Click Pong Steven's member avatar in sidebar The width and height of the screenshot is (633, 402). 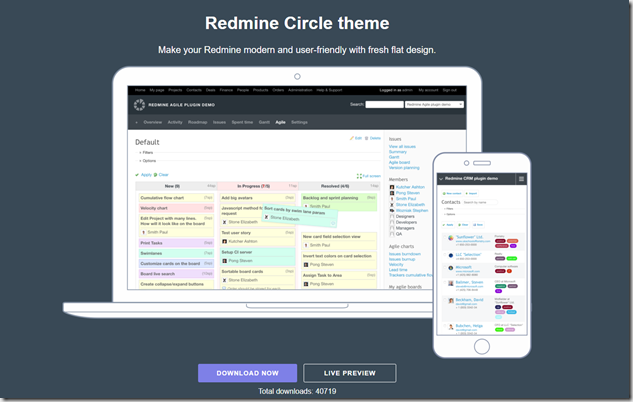(392, 193)
